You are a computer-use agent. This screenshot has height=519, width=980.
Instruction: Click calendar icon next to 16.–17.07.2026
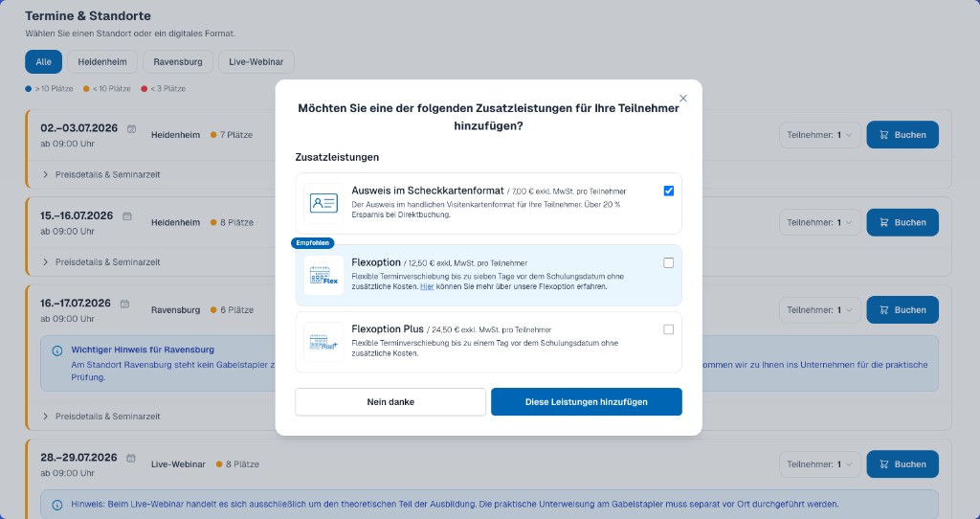(x=124, y=304)
